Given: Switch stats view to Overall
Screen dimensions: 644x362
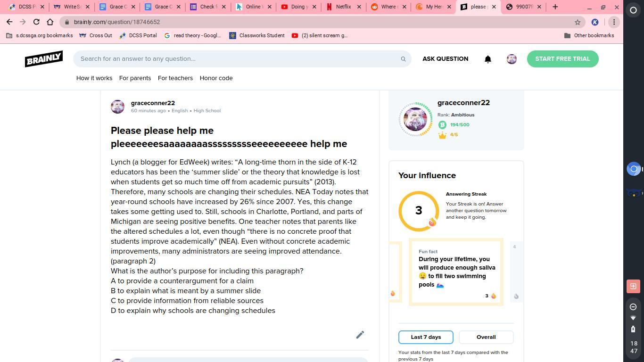Looking at the screenshot, I should click(486, 337).
